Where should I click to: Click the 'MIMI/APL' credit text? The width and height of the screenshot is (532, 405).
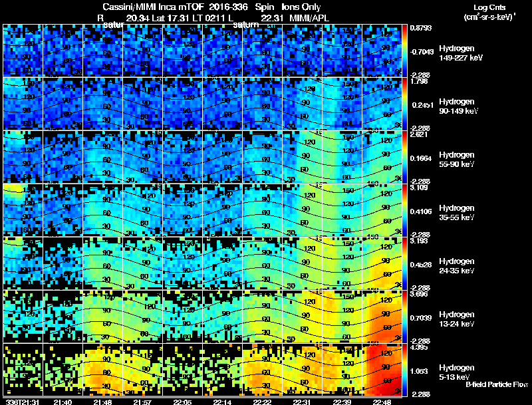[x=309, y=18]
